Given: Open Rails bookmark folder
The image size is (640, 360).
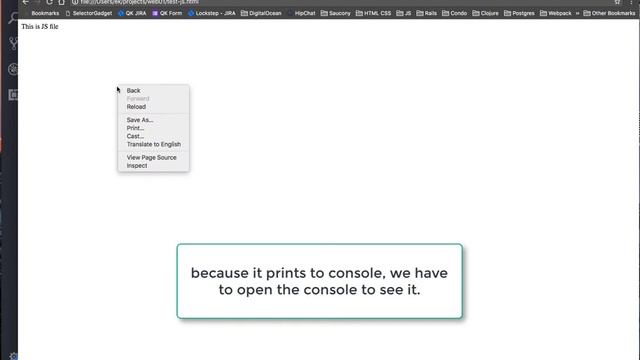Looking at the screenshot, I should 427,13.
